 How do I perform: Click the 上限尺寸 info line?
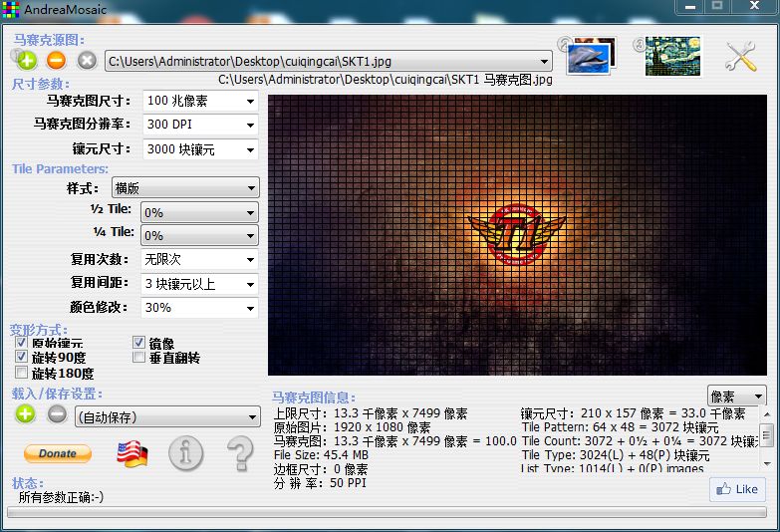click(x=371, y=413)
